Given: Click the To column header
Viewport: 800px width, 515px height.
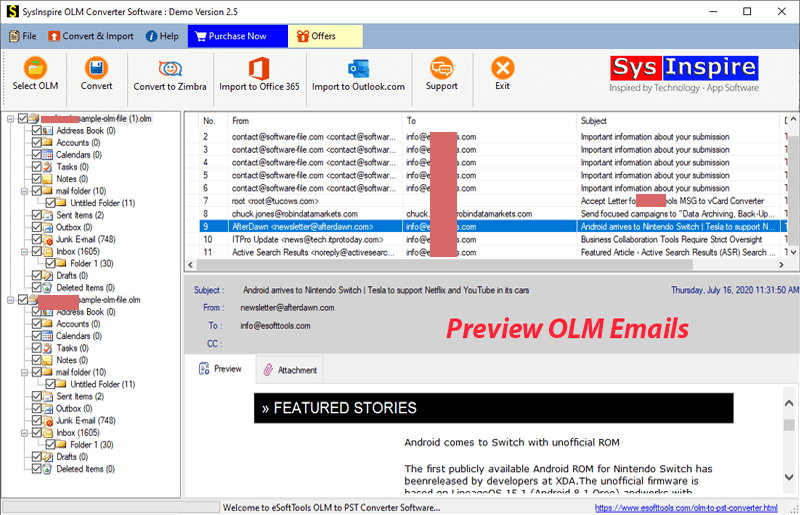Looking at the screenshot, I should pos(489,121).
